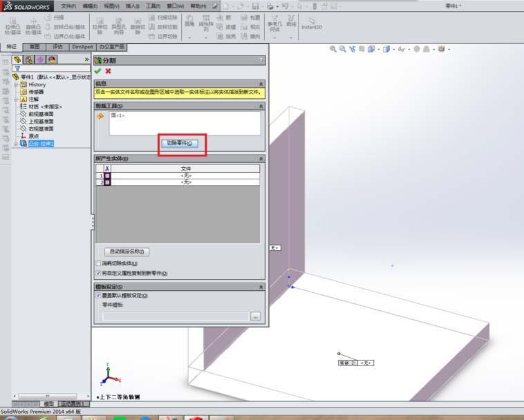Collapse the 所产生实体 section

(261, 159)
